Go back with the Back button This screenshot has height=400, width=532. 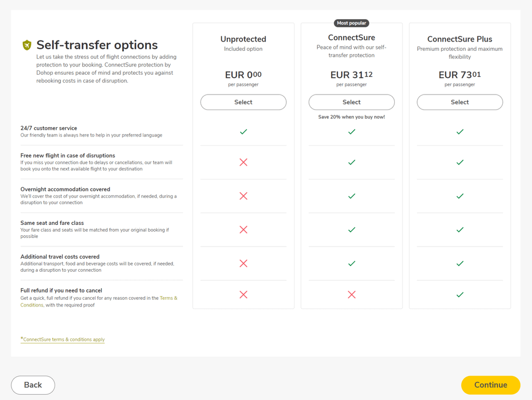[x=33, y=385]
